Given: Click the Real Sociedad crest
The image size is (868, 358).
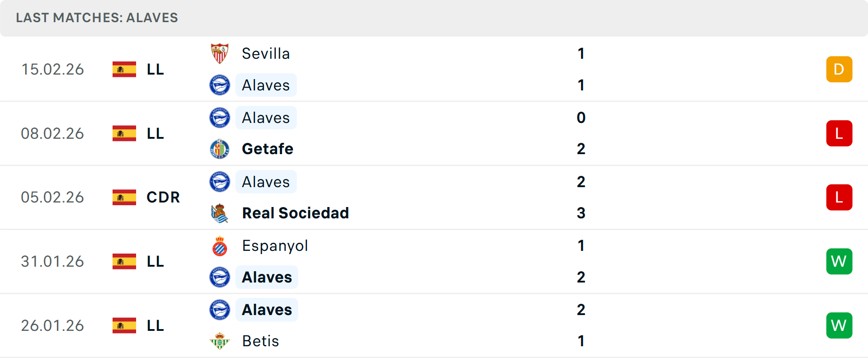Looking at the screenshot, I should [220, 212].
